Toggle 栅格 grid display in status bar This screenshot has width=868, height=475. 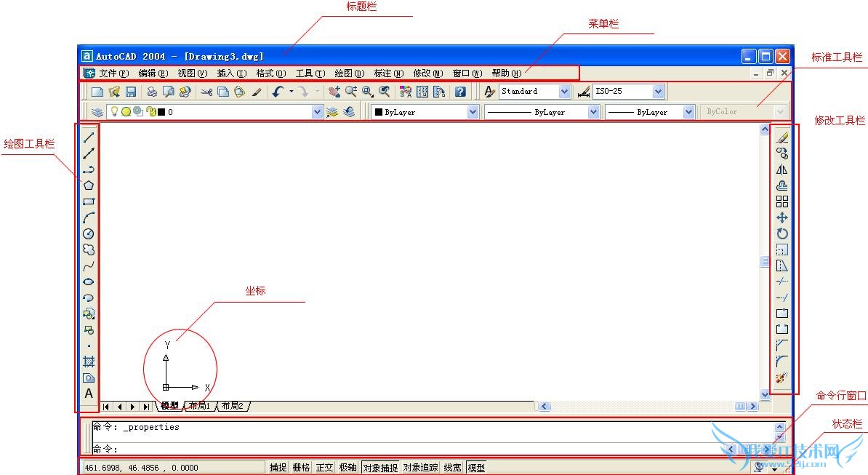pos(301,468)
